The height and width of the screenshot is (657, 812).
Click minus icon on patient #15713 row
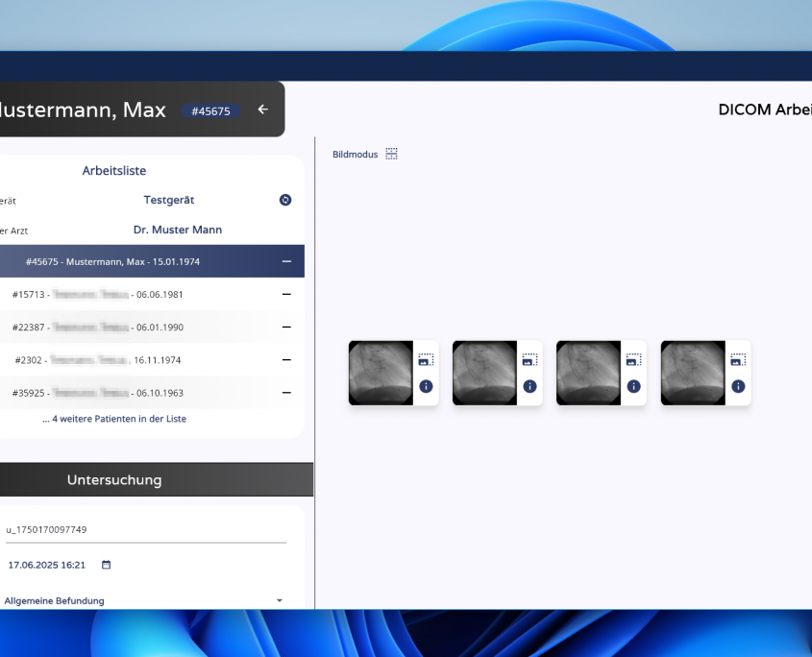(285, 294)
